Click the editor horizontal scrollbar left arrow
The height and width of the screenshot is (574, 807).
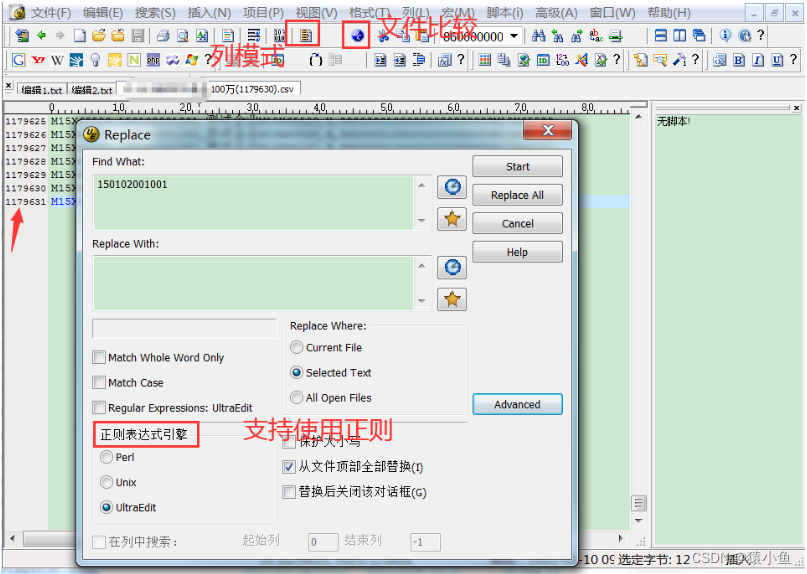click(12, 538)
